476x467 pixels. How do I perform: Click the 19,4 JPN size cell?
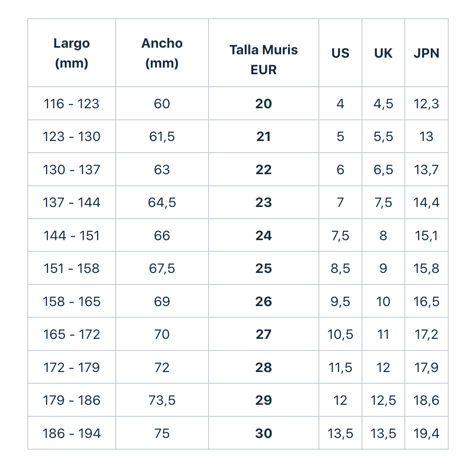click(426, 433)
